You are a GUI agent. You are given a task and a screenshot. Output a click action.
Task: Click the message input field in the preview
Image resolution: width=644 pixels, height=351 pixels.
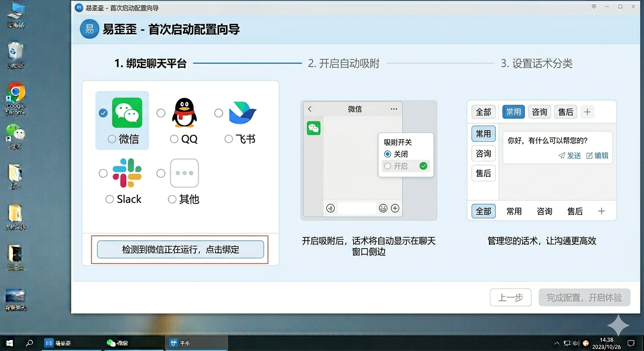357,208
